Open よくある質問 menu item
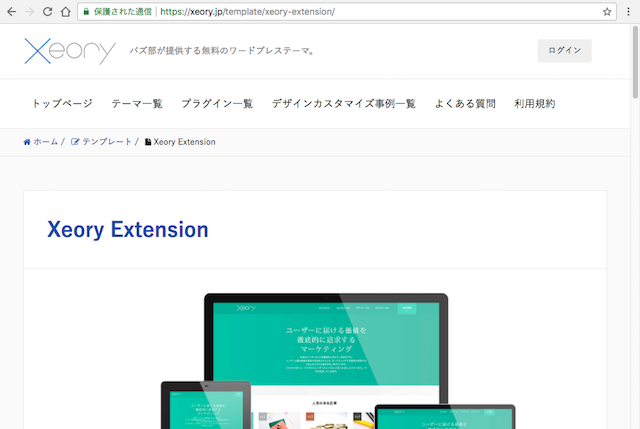 point(465,104)
